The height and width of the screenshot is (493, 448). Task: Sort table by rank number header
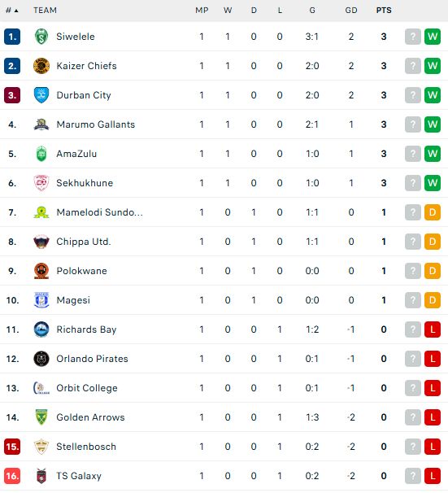coord(12,11)
